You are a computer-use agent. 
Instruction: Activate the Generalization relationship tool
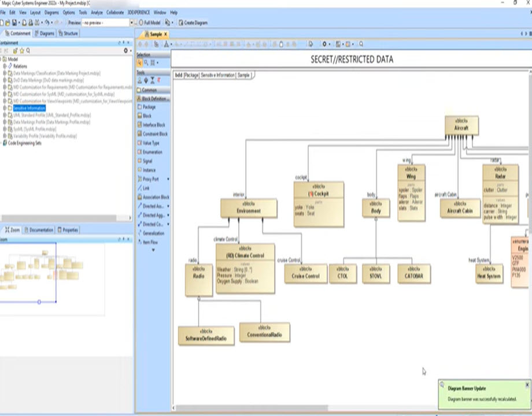153,233
